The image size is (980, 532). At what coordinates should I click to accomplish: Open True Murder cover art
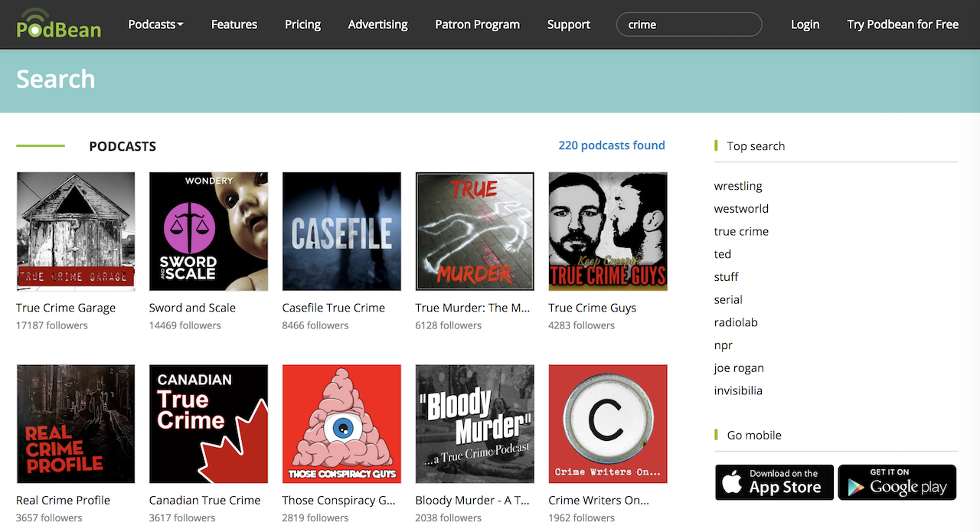click(475, 231)
